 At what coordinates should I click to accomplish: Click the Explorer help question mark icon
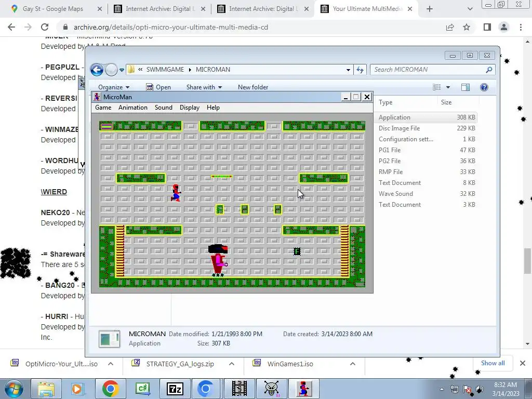tap(484, 87)
